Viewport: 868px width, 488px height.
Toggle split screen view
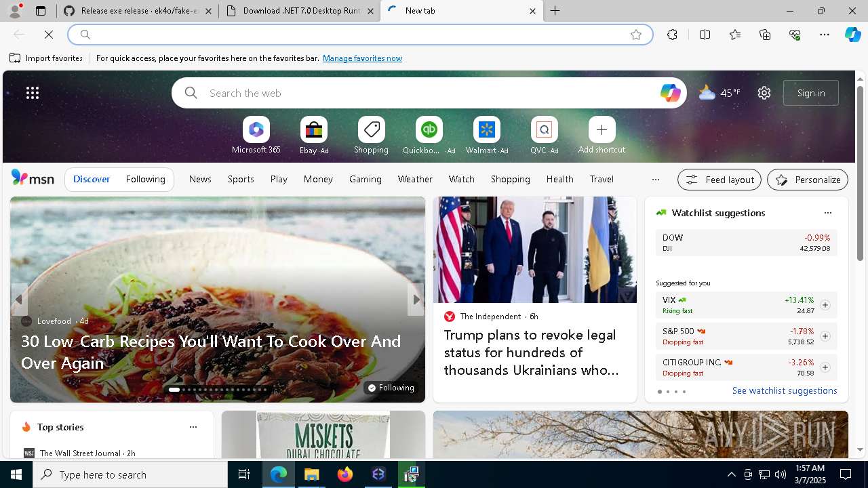(x=705, y=35)
